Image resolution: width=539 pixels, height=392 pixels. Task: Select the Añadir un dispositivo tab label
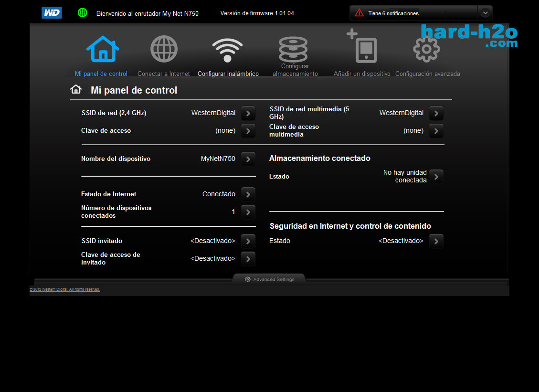click(362, 74)
